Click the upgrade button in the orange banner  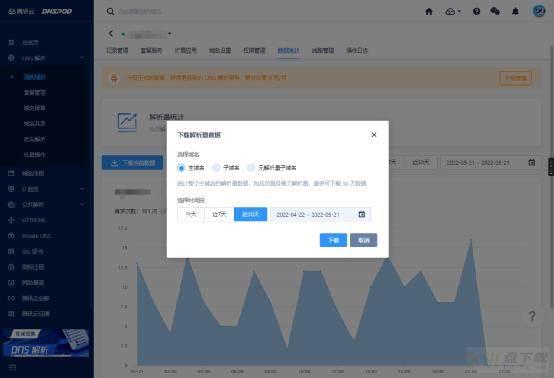(515, 78)
